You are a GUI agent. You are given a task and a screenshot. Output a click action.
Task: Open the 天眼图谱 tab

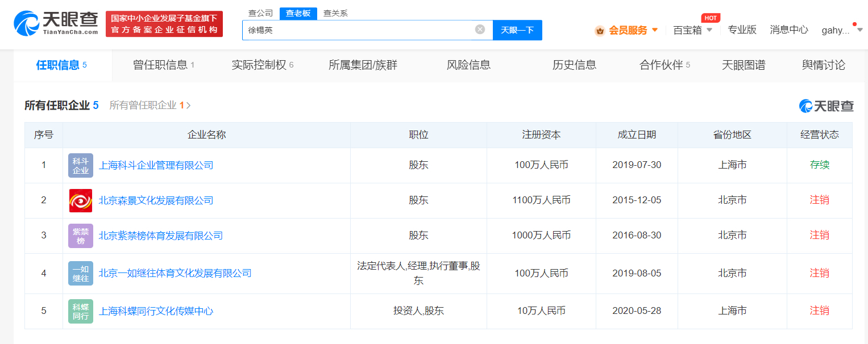pos(744,65)
